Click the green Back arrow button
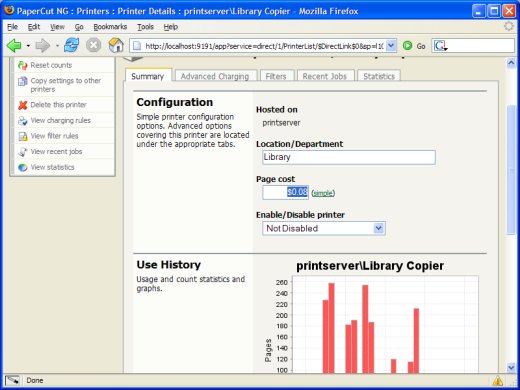The width and height of the screenshot is (520, 390). click(14, 45)
